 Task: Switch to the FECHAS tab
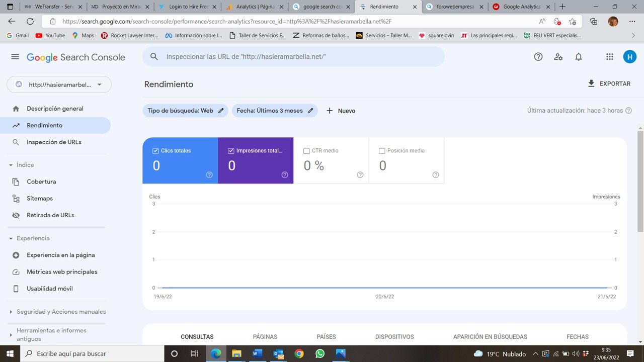coord(578,337)
